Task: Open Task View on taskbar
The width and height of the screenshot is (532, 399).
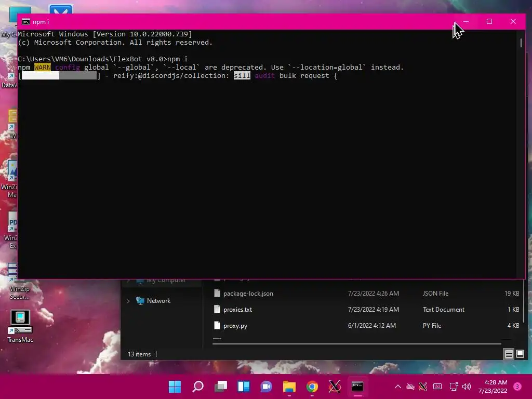Action: click(220, 387)
